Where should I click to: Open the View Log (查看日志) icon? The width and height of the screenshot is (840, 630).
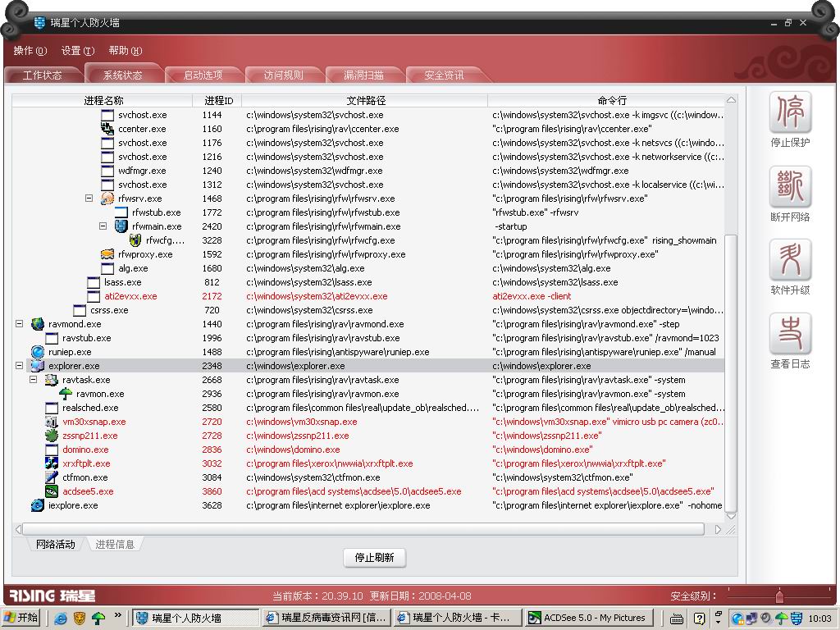pyautogui.click(x=790, y=334)
